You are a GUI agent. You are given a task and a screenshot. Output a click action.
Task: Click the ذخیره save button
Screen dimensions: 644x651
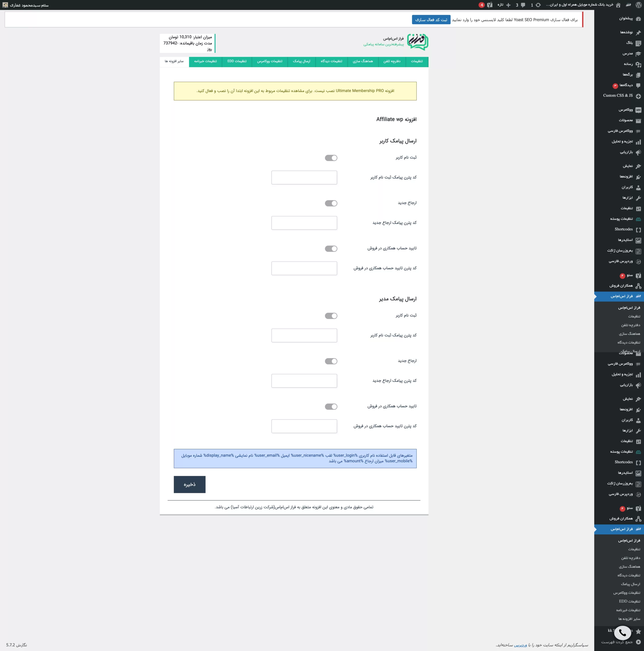coord(190,484)
